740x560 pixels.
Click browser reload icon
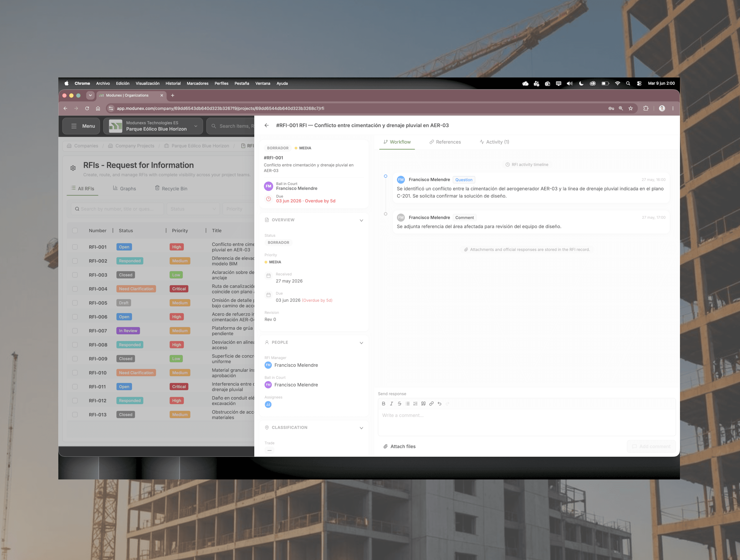pos(87,109)
